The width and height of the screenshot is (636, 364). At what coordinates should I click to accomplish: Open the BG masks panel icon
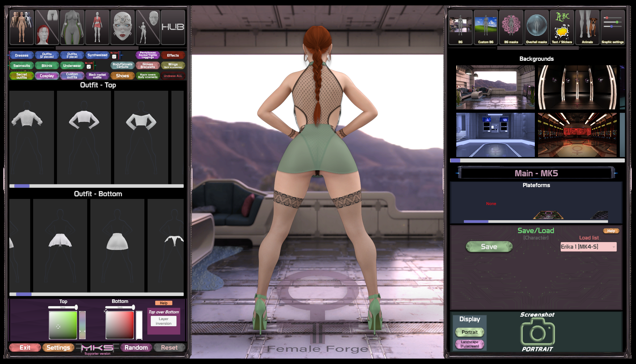click(511, 27)
